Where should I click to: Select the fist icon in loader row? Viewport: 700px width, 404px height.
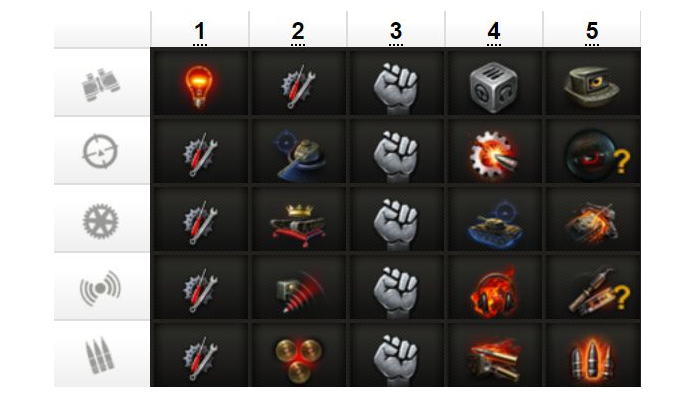point(396,361)
